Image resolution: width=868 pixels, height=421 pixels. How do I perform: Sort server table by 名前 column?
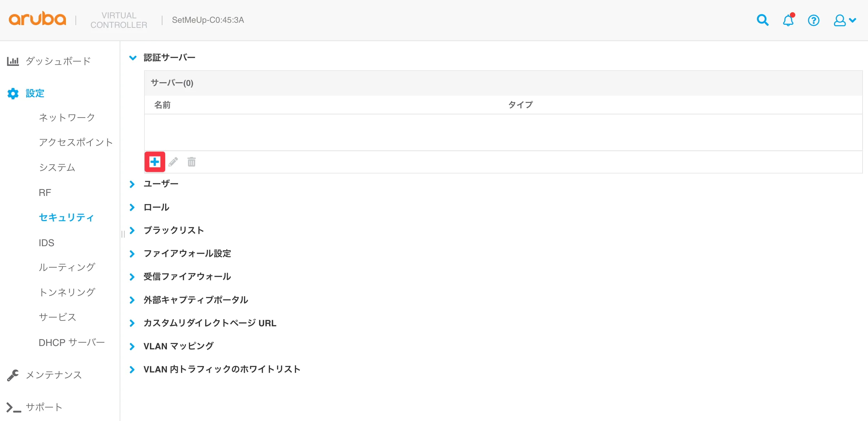[162, 105]
